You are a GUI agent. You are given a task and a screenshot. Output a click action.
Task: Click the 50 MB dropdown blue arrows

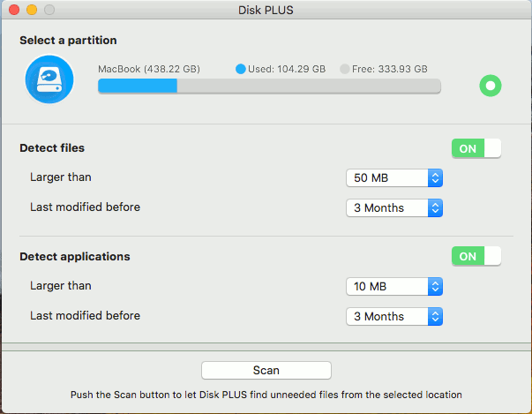click(435, 177)
